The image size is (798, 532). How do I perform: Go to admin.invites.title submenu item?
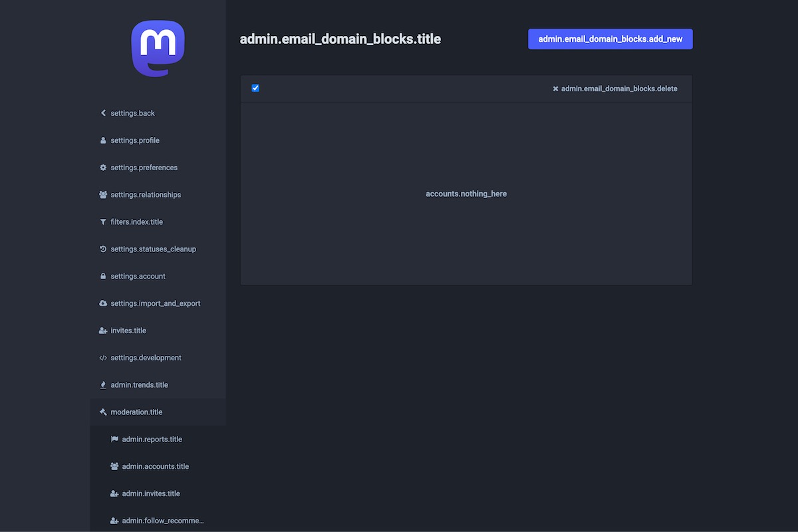point(151,494)
